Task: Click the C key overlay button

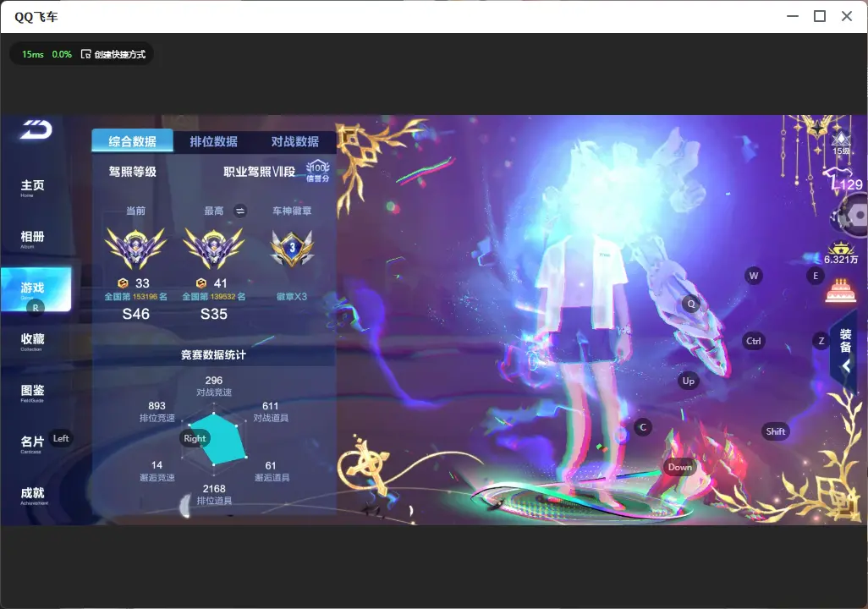Action: 643,427
